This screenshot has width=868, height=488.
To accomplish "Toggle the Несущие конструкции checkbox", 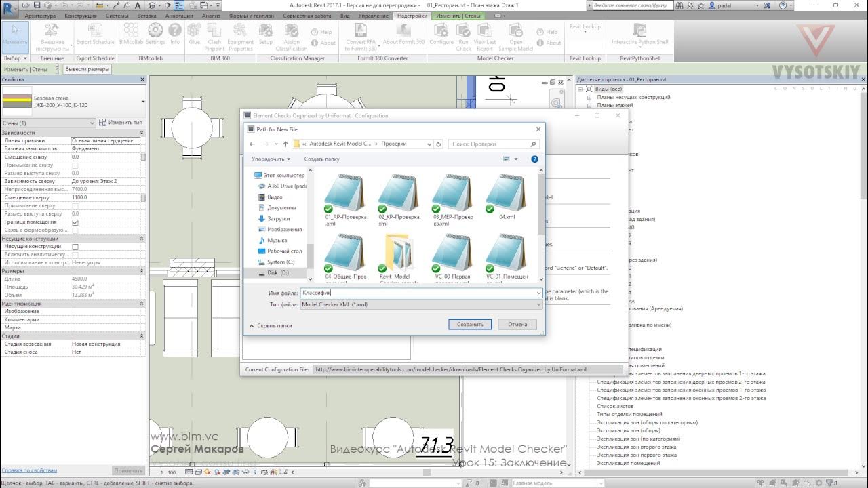I will pyautogui.click(x=75, y=246).
